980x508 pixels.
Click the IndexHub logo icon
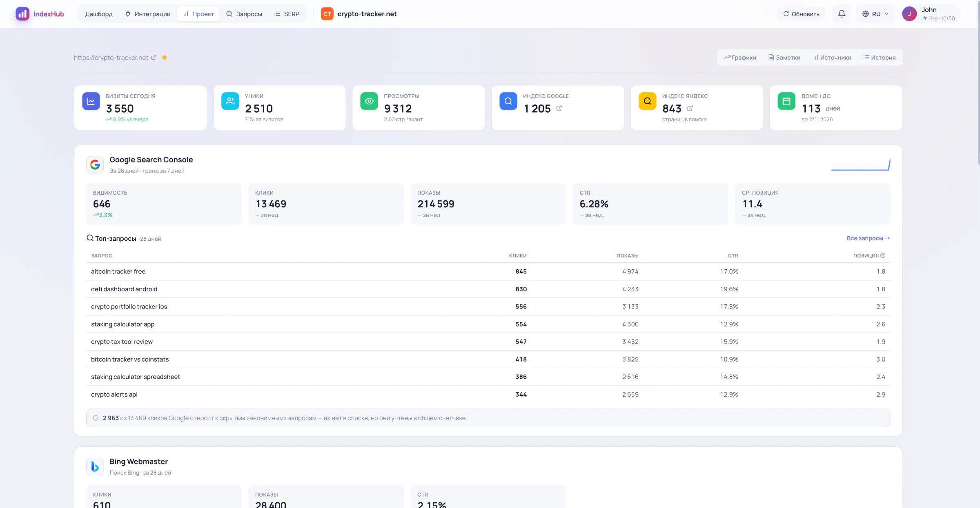point(22,14)
